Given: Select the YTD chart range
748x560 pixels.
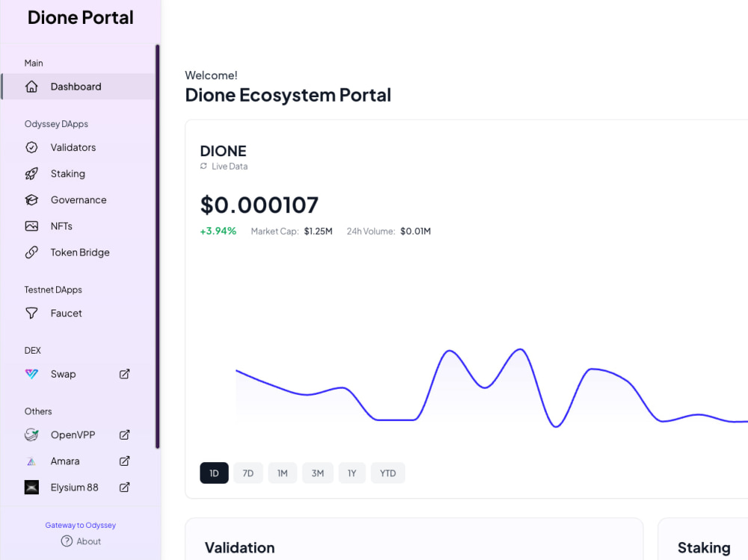Looking at the screenshot, I should [x=387, y=473].
